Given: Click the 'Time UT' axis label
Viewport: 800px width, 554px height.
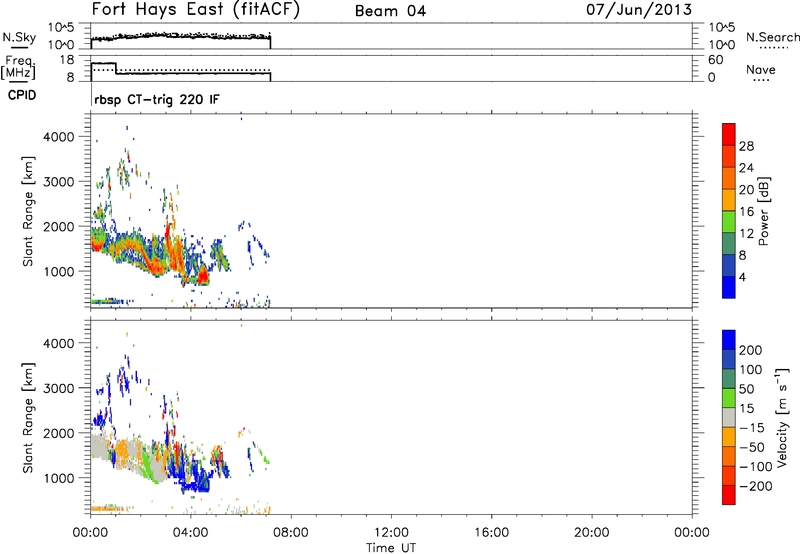Looking at the screenshot, I should point(391,548).
